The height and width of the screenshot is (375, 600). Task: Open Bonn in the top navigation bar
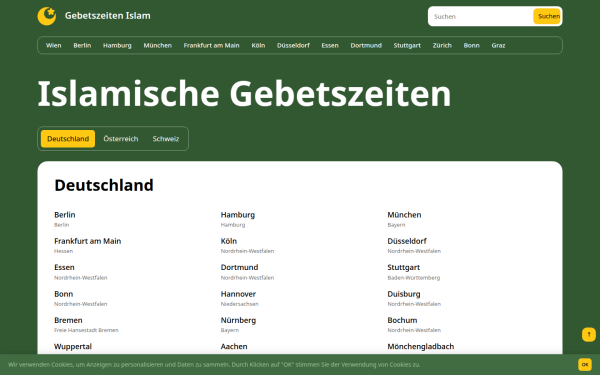[471, 45]
